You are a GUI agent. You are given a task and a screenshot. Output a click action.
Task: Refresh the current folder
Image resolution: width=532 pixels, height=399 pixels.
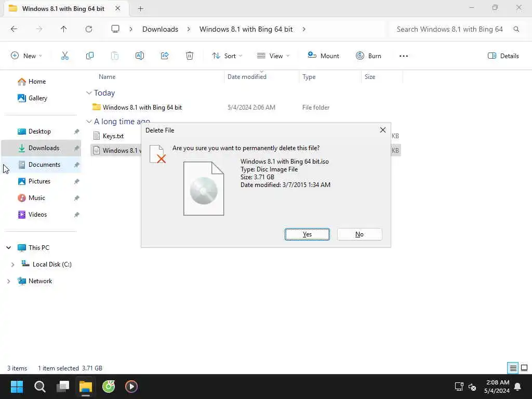click(89, 29)
